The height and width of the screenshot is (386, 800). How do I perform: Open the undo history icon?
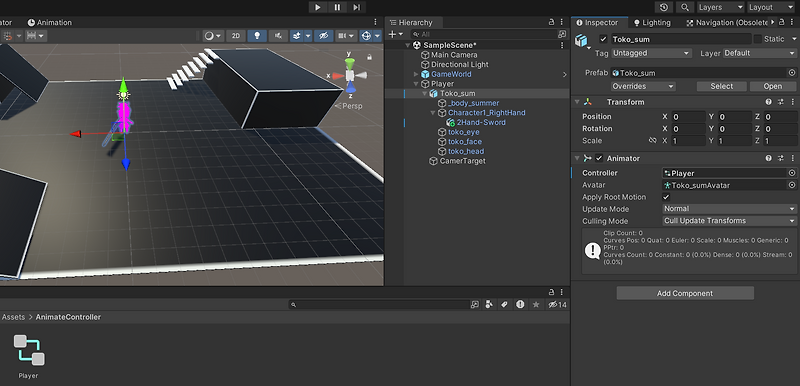pyautogui.click(x=664, y=7)
